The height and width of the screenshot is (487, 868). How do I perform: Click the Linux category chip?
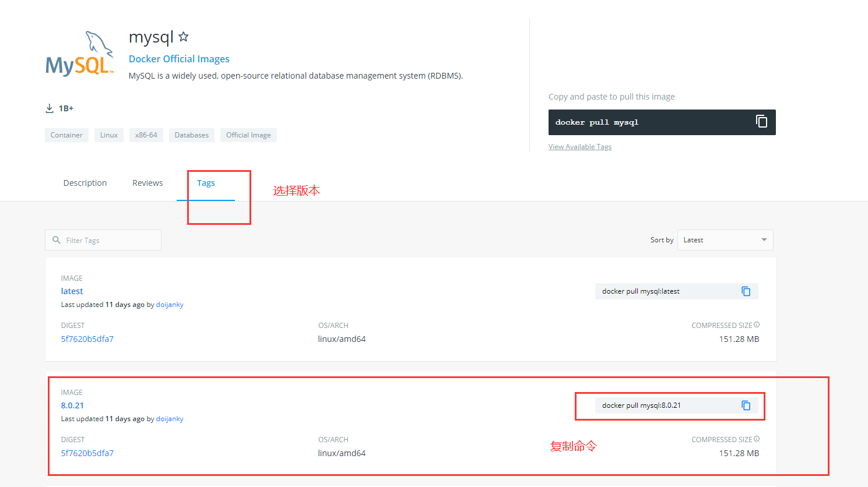[x=109, y=135]
